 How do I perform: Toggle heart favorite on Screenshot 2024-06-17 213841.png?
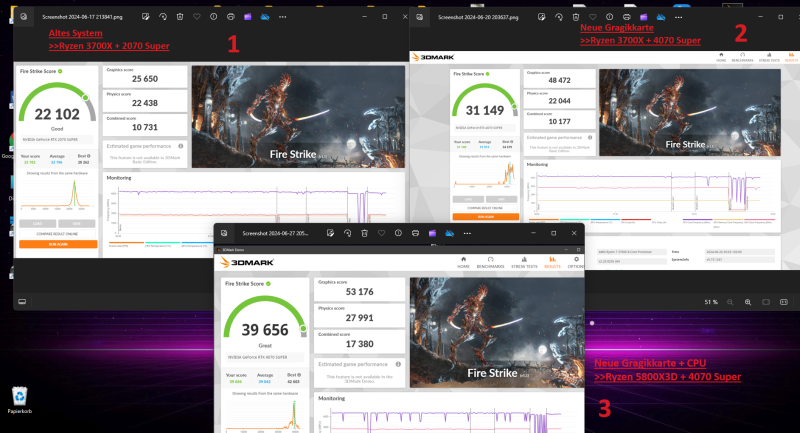click(196, 17)
